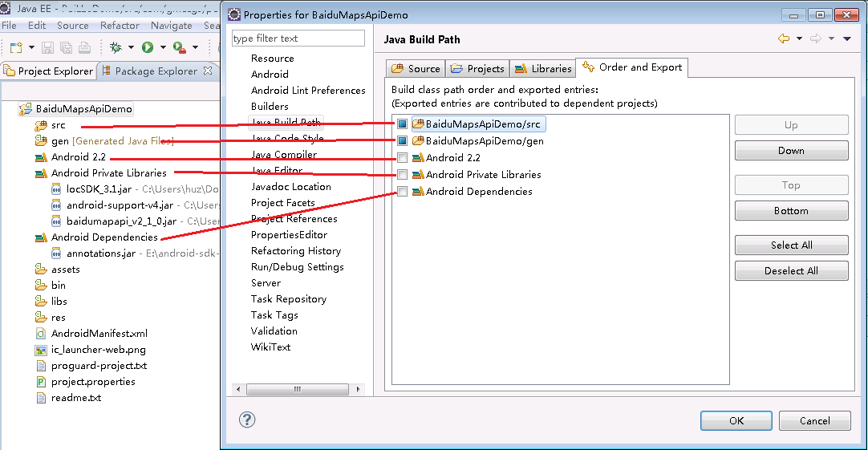The height and width of the screenshot is (450, 868).
Task: Open the Order and Export tab
Action: 632,67
